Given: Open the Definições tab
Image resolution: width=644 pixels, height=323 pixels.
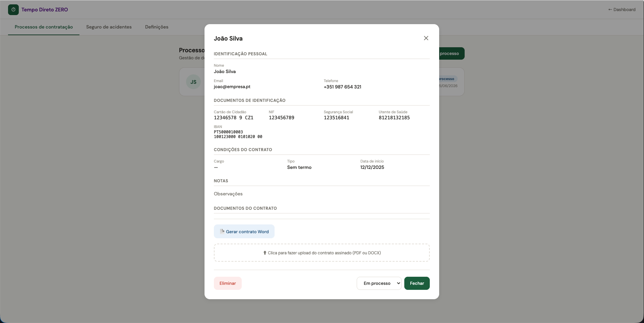Looking at the screenshot, I should (157, 27).
